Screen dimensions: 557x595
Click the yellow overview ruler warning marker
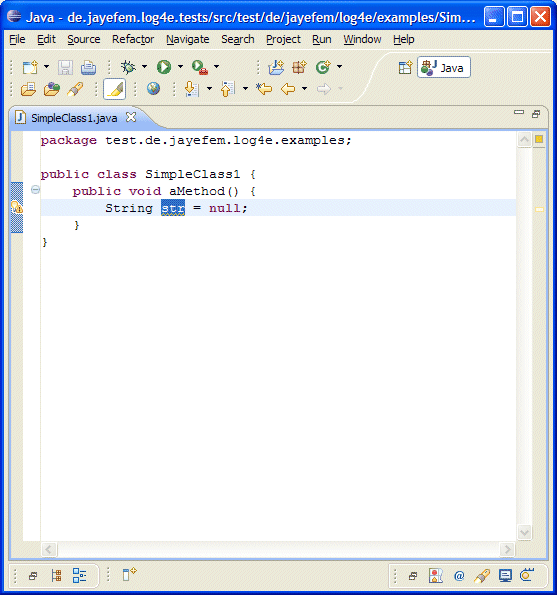point(539,209)
